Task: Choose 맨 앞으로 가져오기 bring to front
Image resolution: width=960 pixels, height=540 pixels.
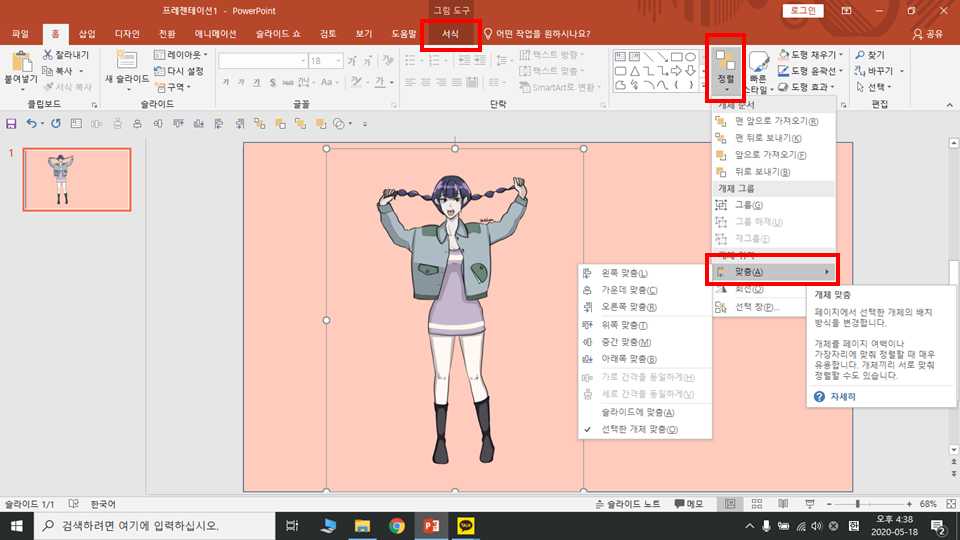Action: [x=773, y=121]
